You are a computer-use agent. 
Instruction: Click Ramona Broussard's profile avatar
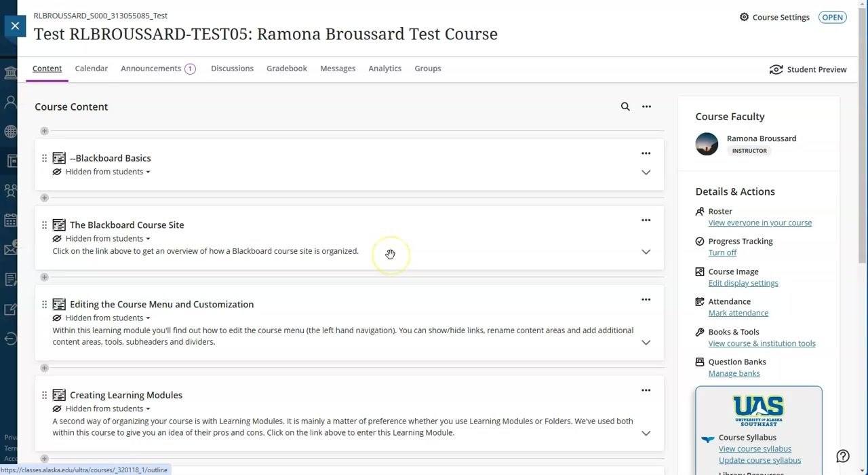click(707, 144)
